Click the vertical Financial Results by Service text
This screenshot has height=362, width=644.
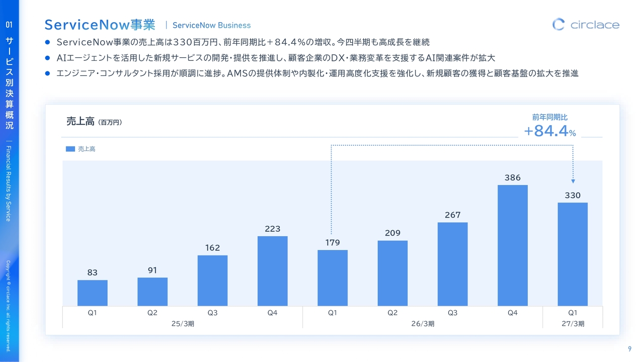[x=9, y=183]
